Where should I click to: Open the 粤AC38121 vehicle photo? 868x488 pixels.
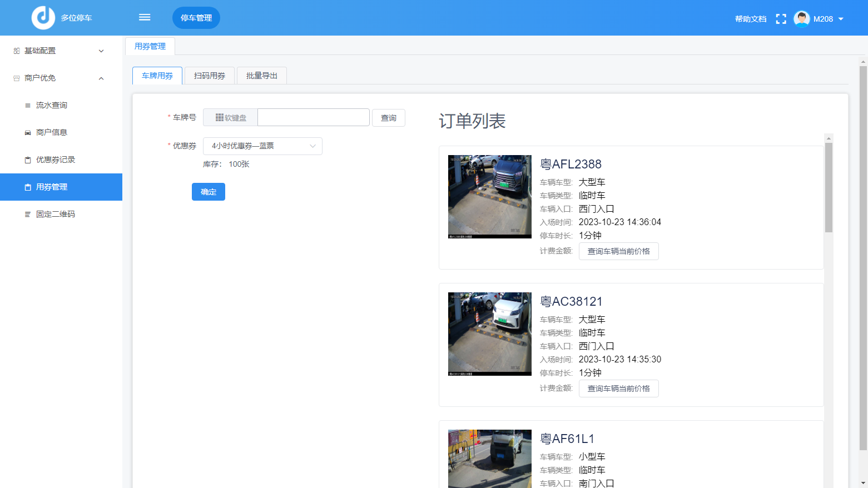[x=490, y=334]
